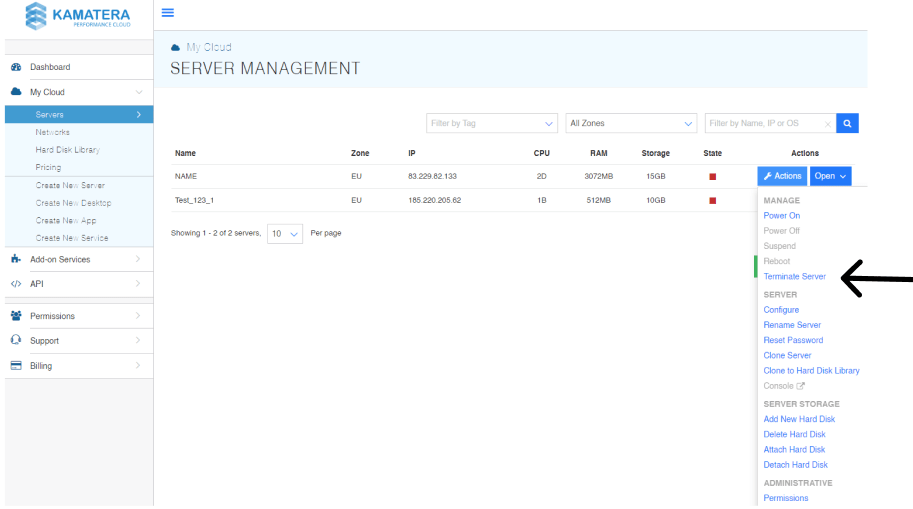Change the per page count dropdown
Image resolution: width=913 pixels, height=509 pixels.
(284, 233)
